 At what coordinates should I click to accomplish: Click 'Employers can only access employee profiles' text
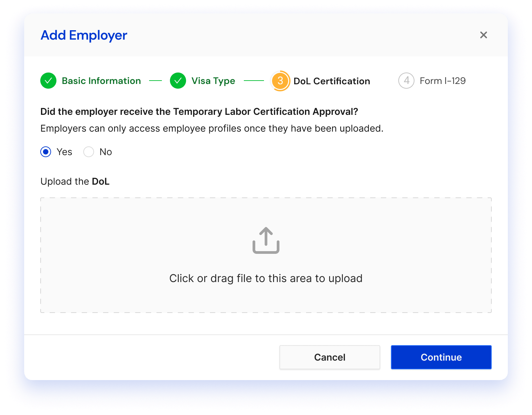coord(212,129)
